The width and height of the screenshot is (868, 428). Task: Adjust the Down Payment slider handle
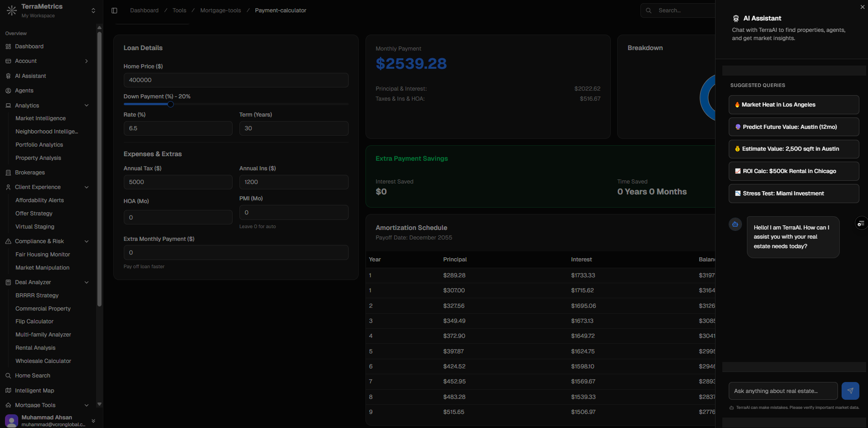171,104
